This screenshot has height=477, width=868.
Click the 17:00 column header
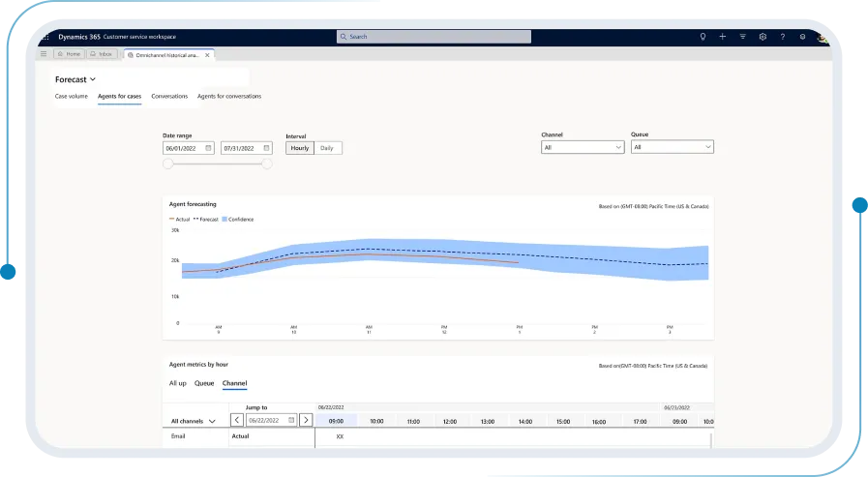coord(640,422)
